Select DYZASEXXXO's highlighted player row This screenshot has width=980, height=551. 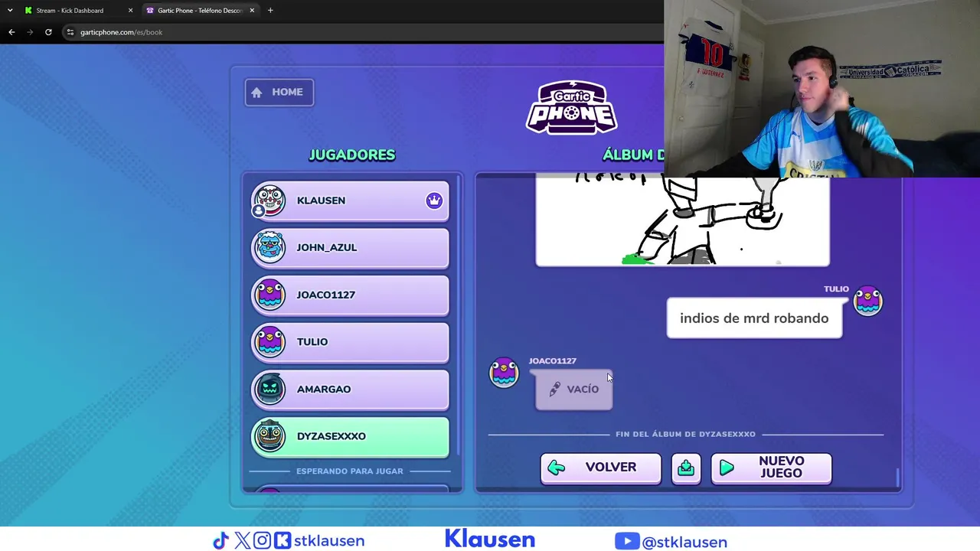point(350,437)
